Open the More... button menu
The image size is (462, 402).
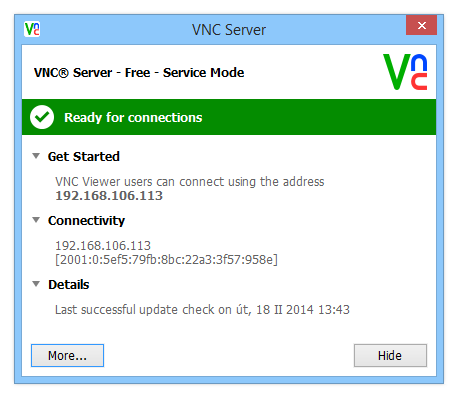[67, 355]
